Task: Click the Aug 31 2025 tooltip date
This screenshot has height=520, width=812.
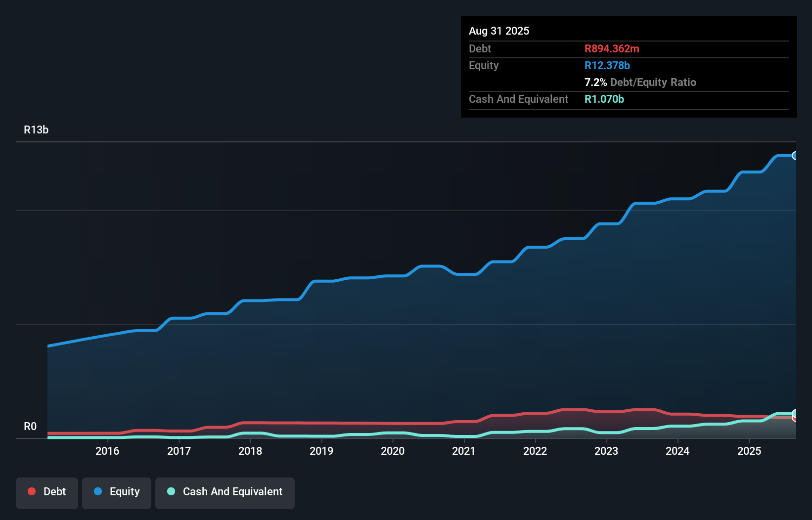Action: 499,31
